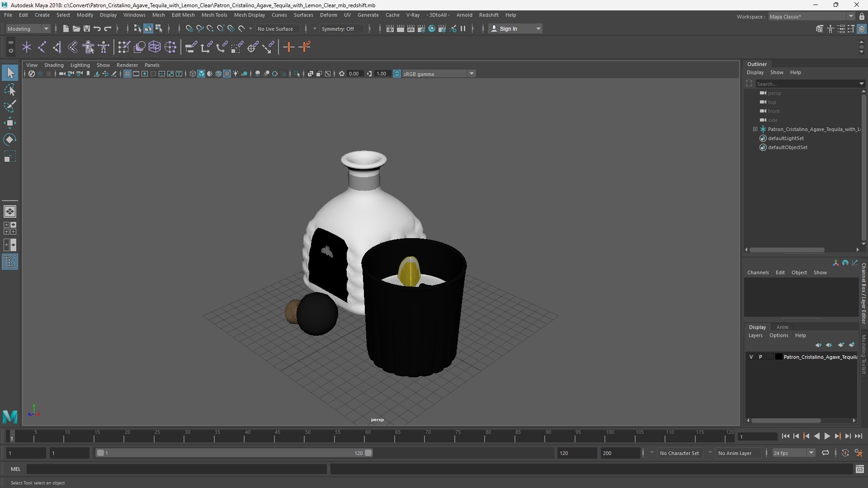Switch to the Anim layer tab
Viewport: 868px width, 488px height.
click(x=782, y=327)
